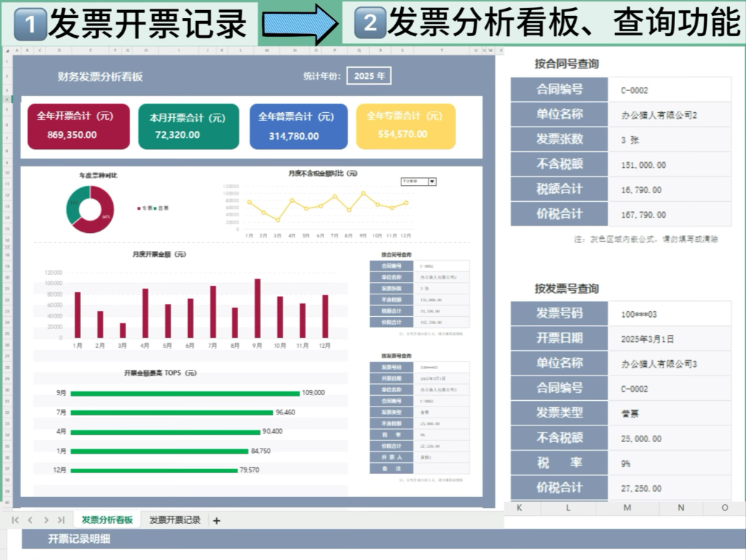Select the 发票分析看板 sheet tab
746x560 pixels.
tap(106, 519)
